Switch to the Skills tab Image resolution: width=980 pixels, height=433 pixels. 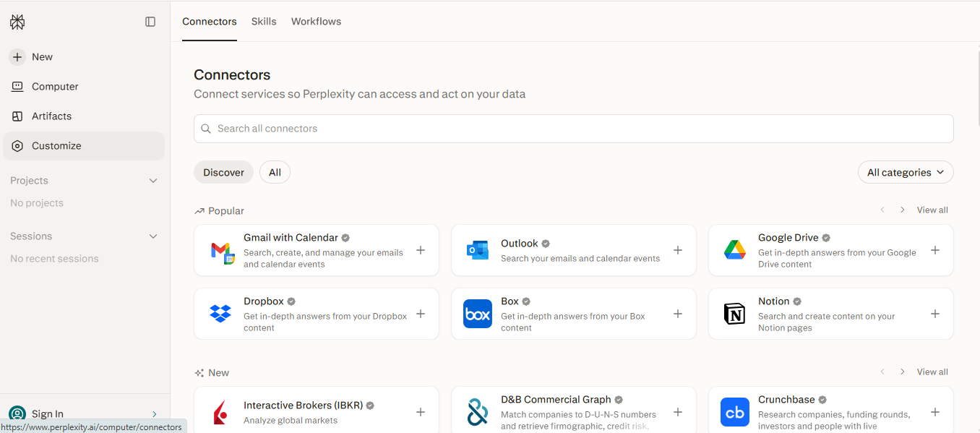point(264,22)
